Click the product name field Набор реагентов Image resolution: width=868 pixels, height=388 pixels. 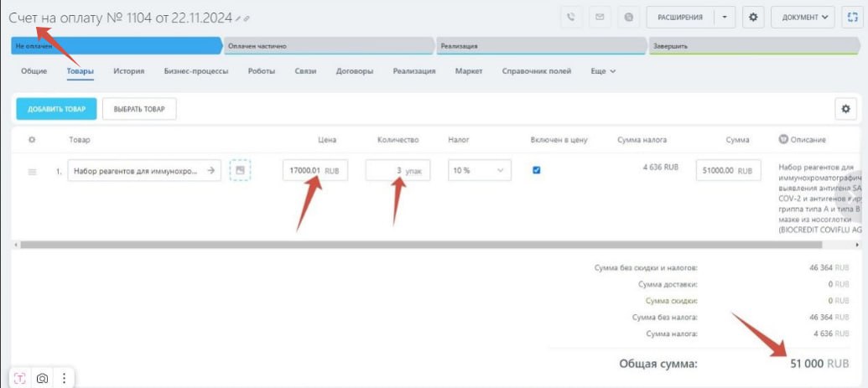point(144,170)
